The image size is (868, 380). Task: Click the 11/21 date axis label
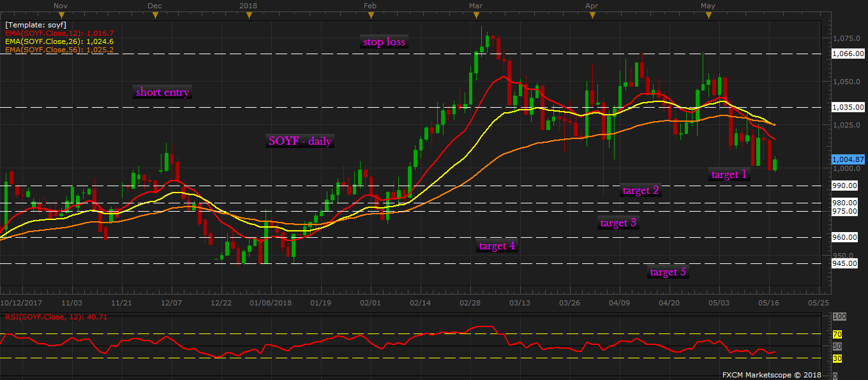121,303
